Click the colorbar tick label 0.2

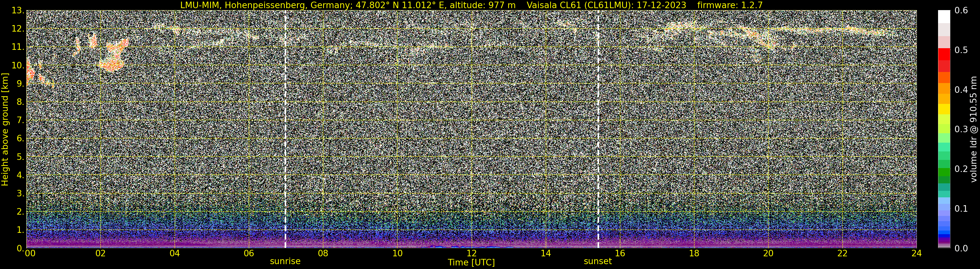[961, 169]
